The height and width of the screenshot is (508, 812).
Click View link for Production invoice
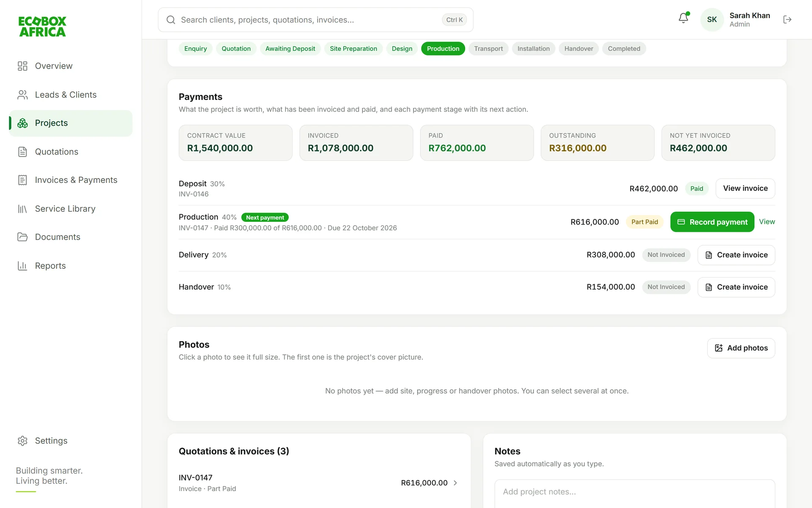pos(767,222)
